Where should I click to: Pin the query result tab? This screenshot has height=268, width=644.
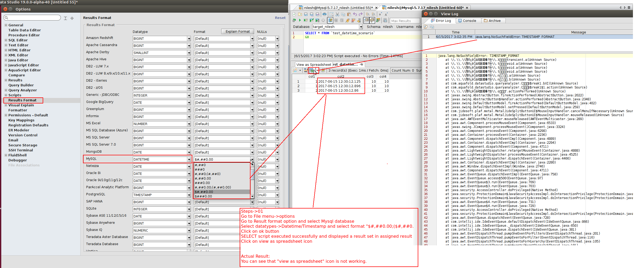362,64
